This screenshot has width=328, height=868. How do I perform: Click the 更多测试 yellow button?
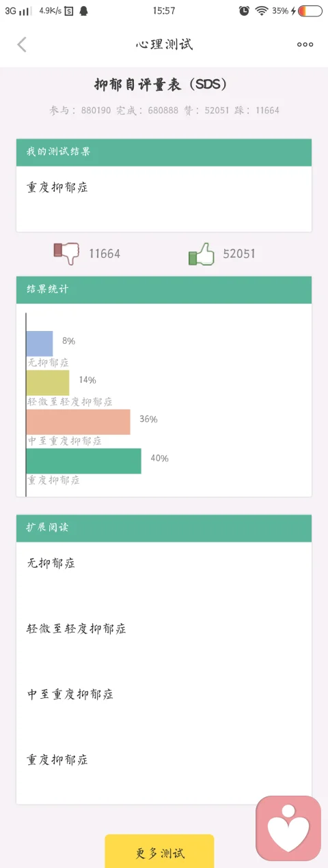(159, 852)
